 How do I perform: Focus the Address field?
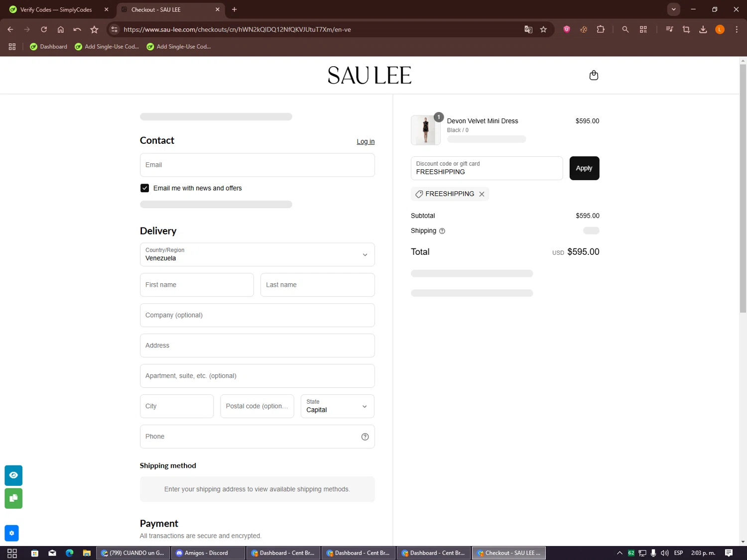(x=257, y=345)
